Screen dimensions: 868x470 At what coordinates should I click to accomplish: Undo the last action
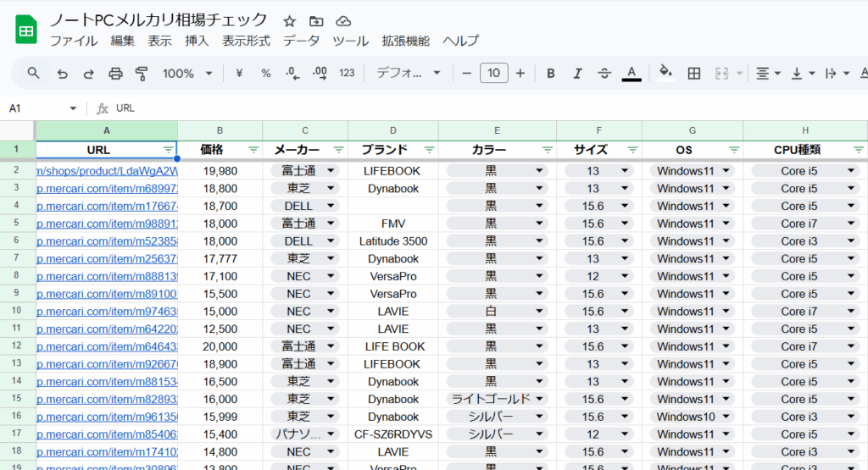pos(62,73)
